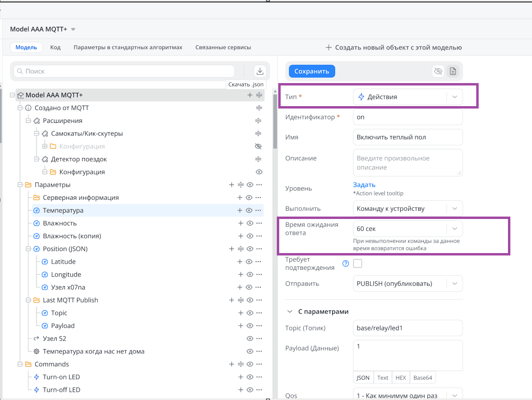Click the Задать link
532x400 pixels.
pyautogui.click(x=364, y=185)
